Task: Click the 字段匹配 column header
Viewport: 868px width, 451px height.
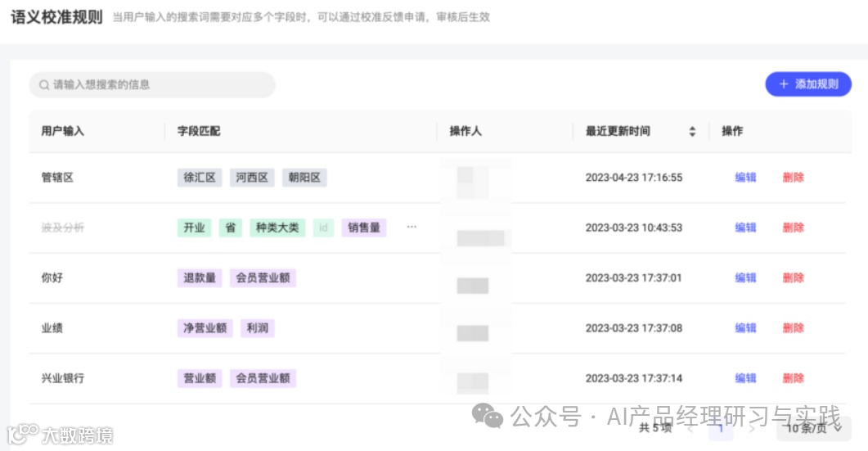Action: click(199, 131)
